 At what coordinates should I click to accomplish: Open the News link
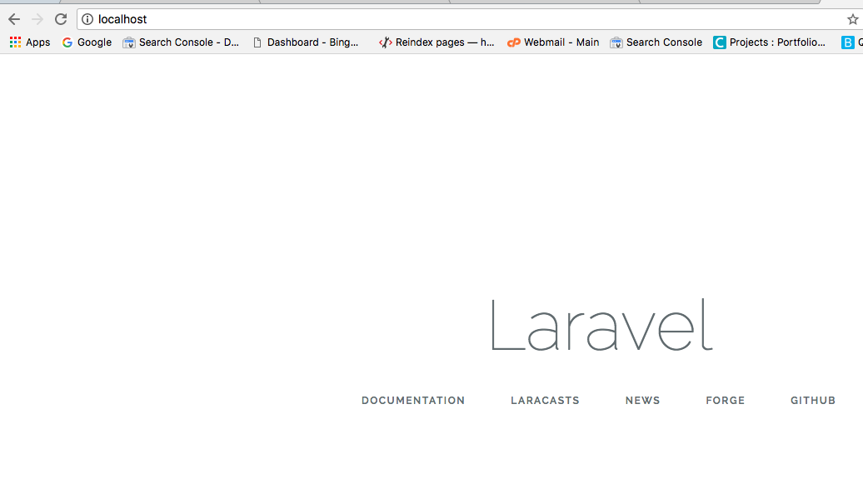642,401
